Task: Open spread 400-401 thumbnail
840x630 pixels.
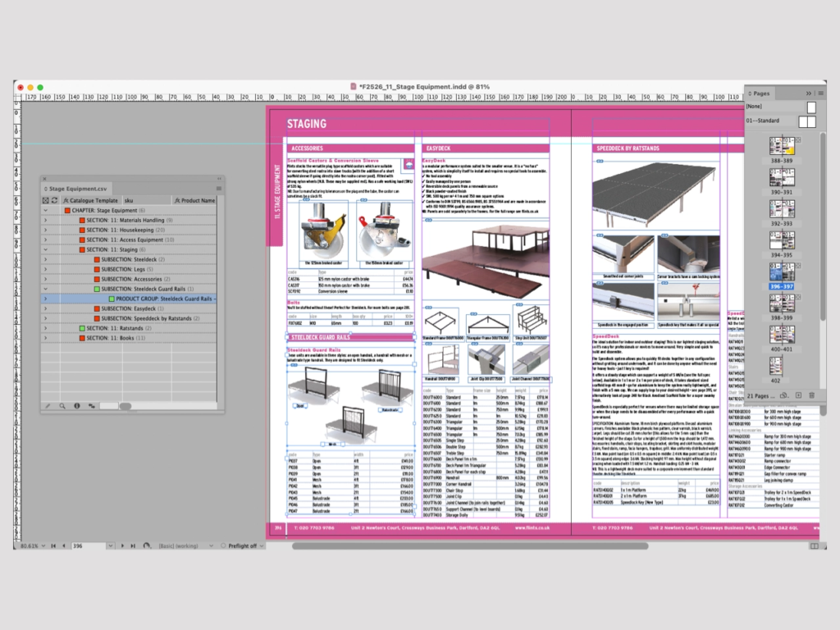Action: point(782,335)
